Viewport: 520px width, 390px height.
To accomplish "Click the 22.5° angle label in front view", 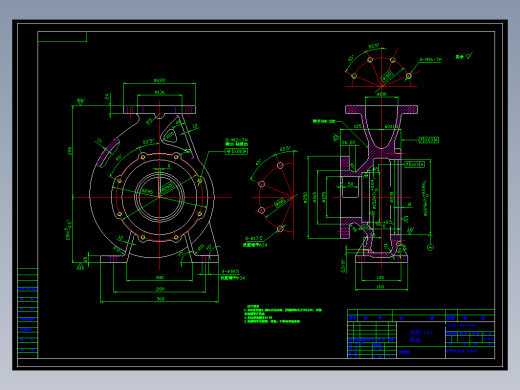I will [149, 142].
